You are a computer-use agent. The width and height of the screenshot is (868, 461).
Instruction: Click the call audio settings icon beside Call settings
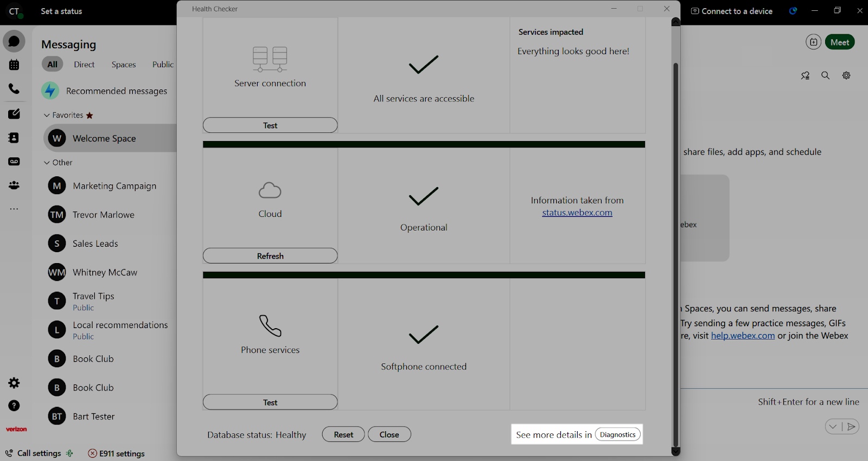(x=69, y=453)
